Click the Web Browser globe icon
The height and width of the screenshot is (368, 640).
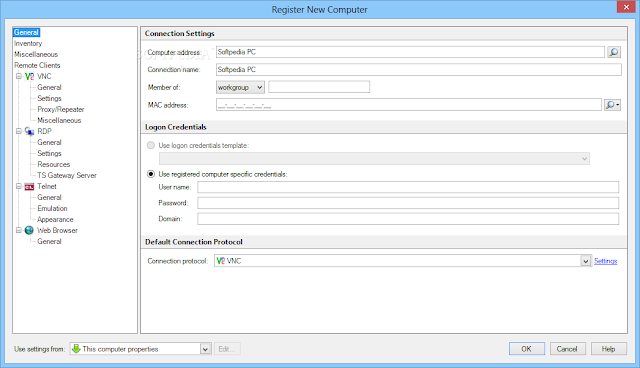click(29, 231)
